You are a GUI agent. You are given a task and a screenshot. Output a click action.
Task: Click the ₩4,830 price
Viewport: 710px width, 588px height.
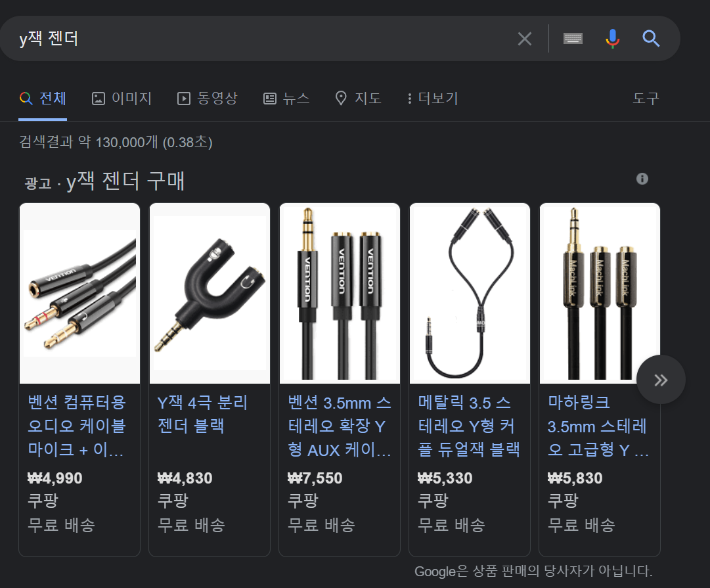pyautogui.click(x=185, y=478)
